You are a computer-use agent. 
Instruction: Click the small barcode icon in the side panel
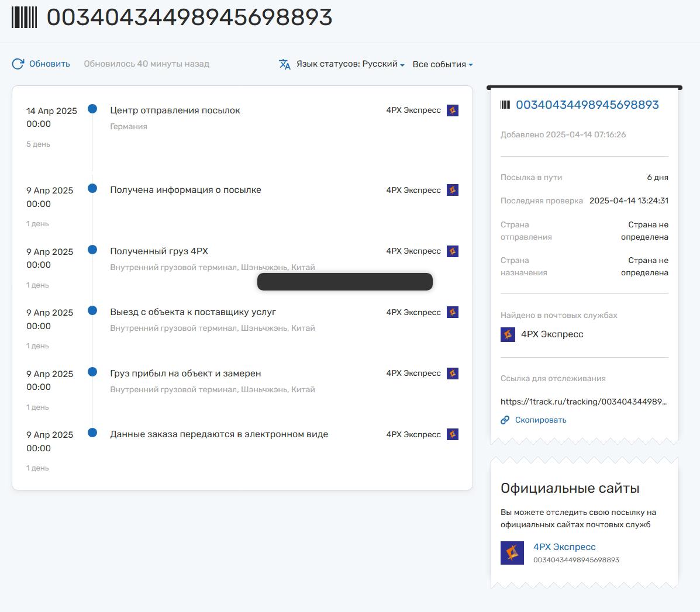click(505, 105)
